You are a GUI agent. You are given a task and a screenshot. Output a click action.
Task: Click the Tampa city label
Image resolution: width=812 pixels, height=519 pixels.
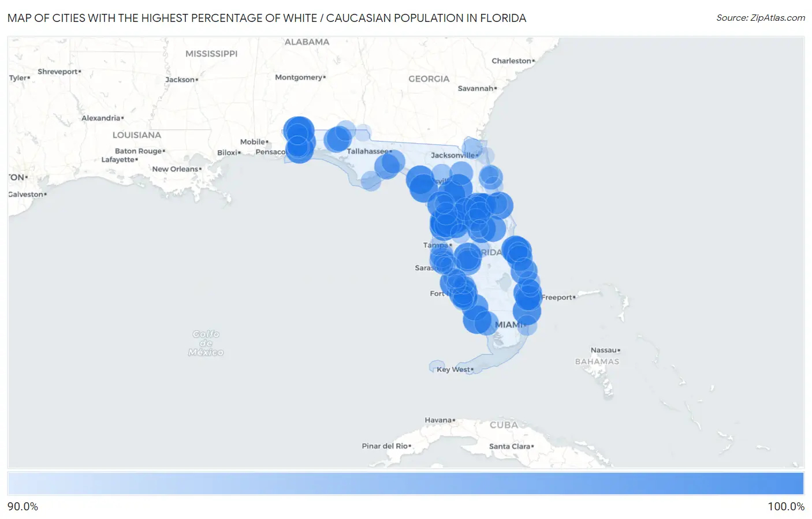(436, 245)
